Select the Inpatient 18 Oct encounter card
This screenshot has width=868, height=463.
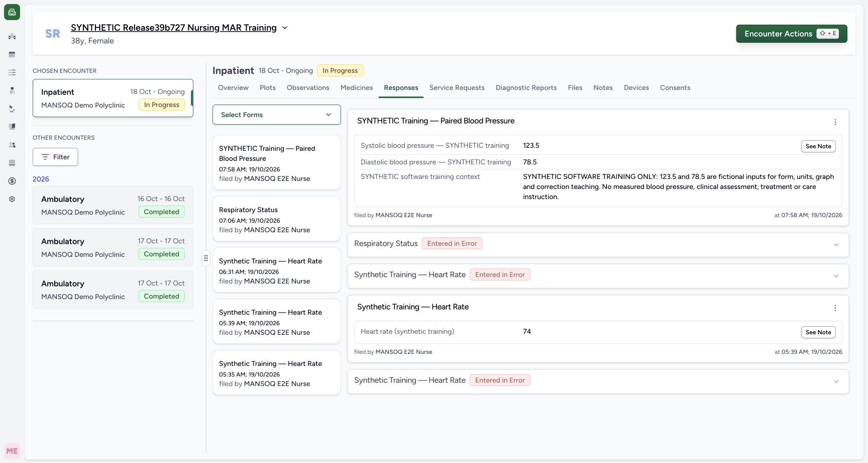coord(113,98)
